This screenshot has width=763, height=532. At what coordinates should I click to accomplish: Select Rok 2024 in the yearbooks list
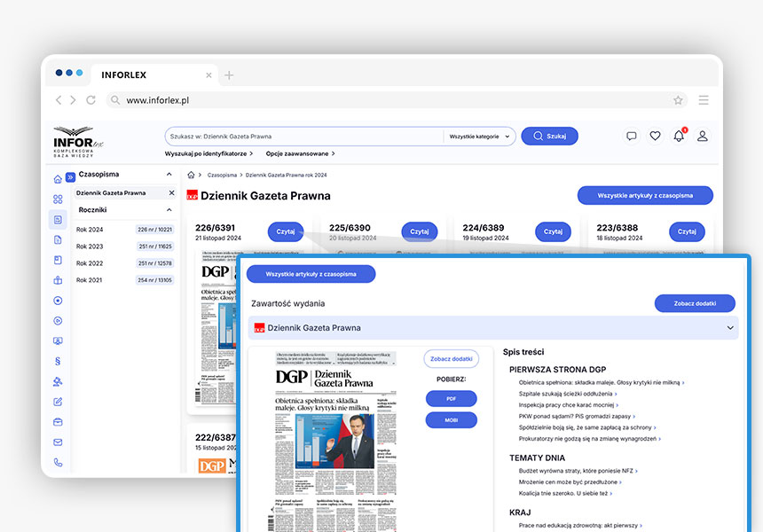pyautogui.click(x=124, y=230)
